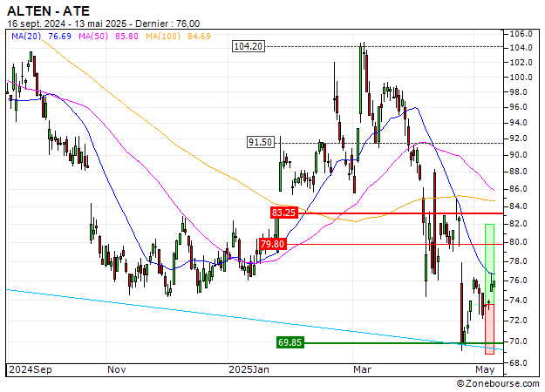Click the red 83.25 resistance label

tap(283, 213)
